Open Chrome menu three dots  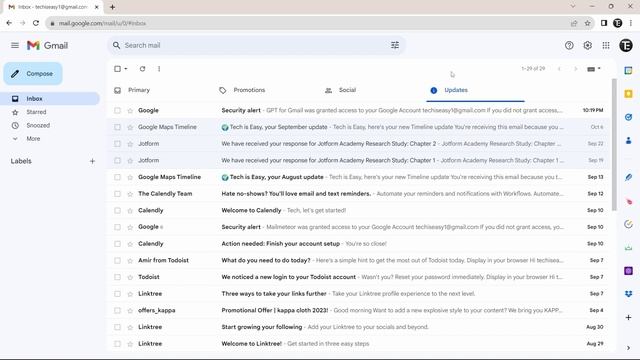631,23
